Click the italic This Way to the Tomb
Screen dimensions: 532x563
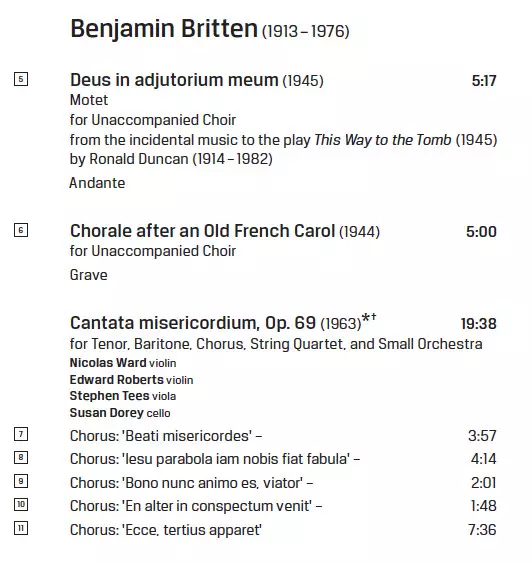click(383, 140)
